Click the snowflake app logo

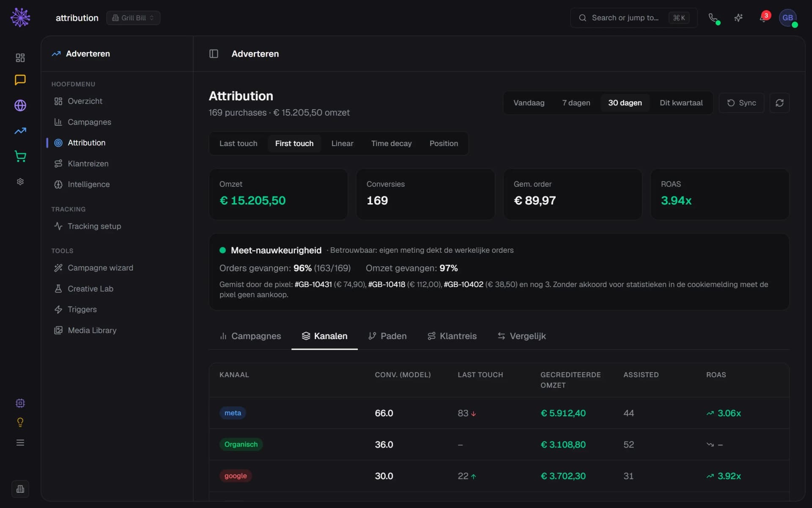coord(20,18)
